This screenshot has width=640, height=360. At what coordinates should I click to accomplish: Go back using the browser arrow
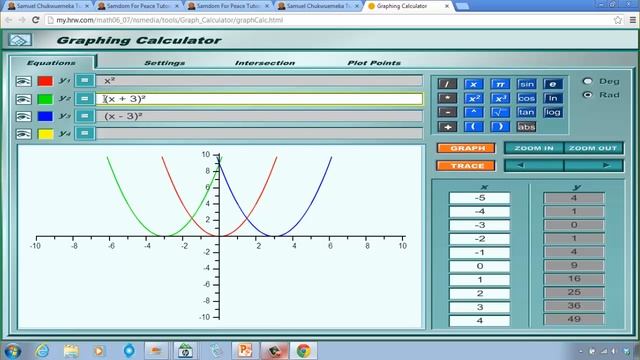9,20
